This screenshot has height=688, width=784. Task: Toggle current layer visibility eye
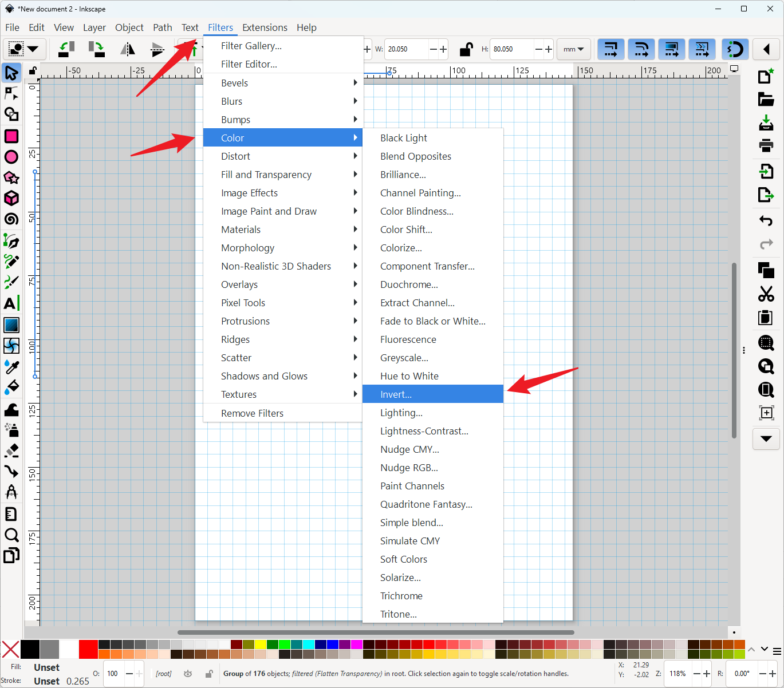click(x=188, y=674)
